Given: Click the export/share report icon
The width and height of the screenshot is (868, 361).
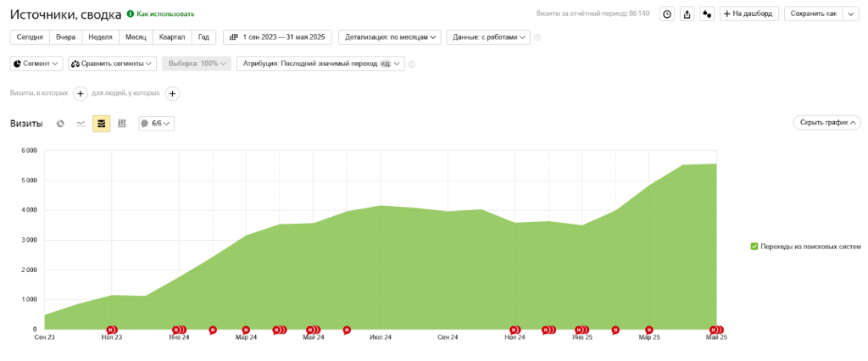Looking at the screenshot, I should pyautogui.click(x=687, y=14).
